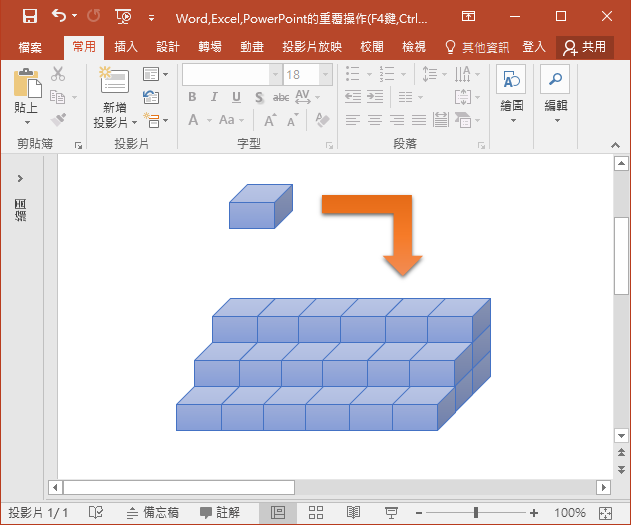Switch to the 設計 tab
This screenshot has height=525, width=631.
pos(168,47)
